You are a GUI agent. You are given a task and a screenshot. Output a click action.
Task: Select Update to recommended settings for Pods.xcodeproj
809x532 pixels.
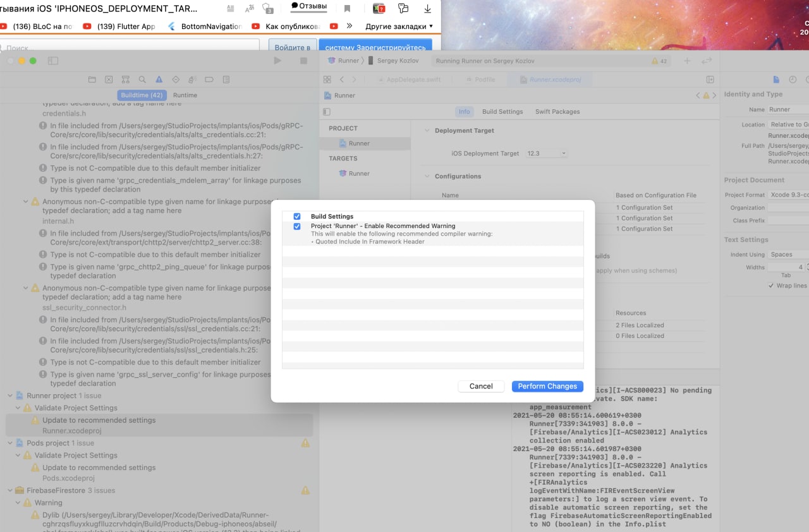(x=159, y=473)
